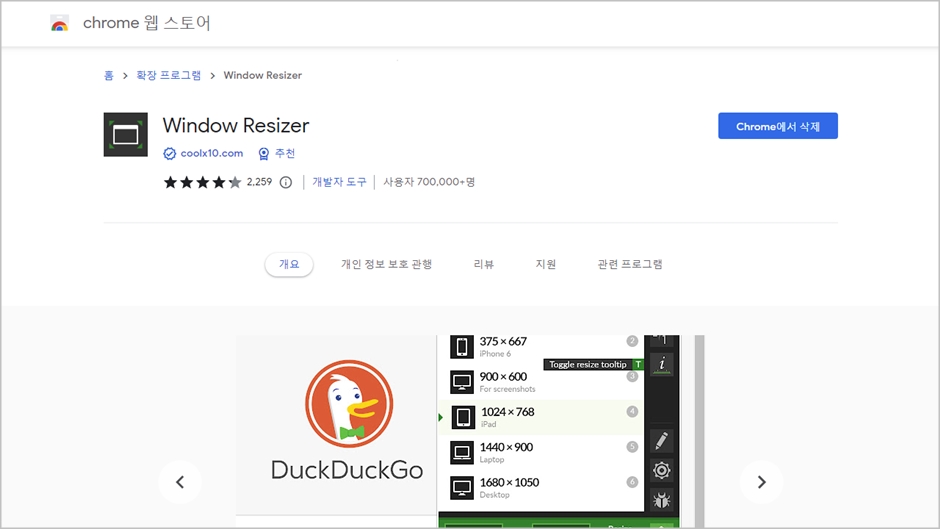
Task: Click the Window Resizer breadcrumb text
Action: [263, 76]
